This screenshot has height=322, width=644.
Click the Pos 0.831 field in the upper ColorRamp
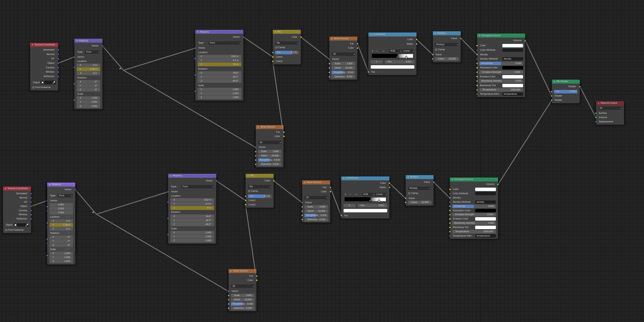399,62
